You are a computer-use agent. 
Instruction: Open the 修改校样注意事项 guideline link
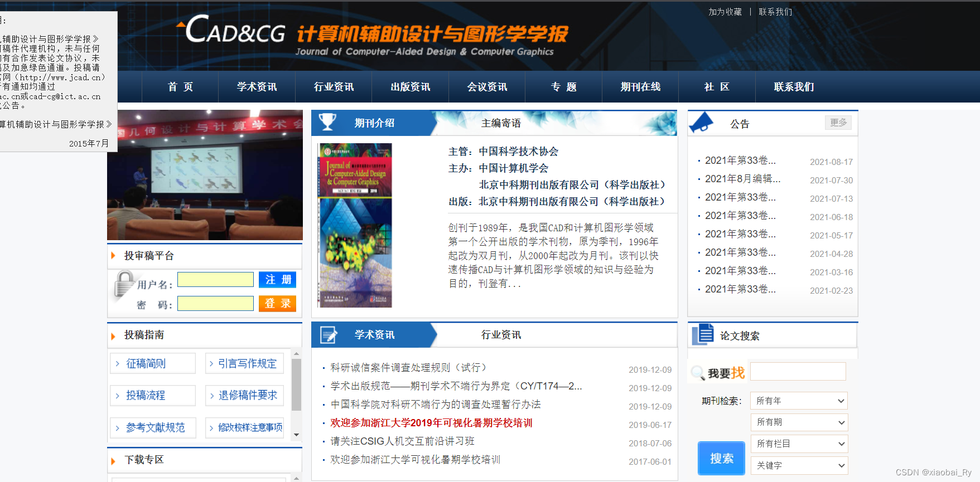pos(245,427)
